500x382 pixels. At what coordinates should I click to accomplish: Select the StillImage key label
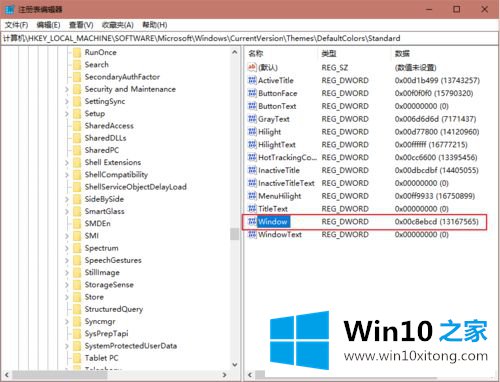coord(102,273)
